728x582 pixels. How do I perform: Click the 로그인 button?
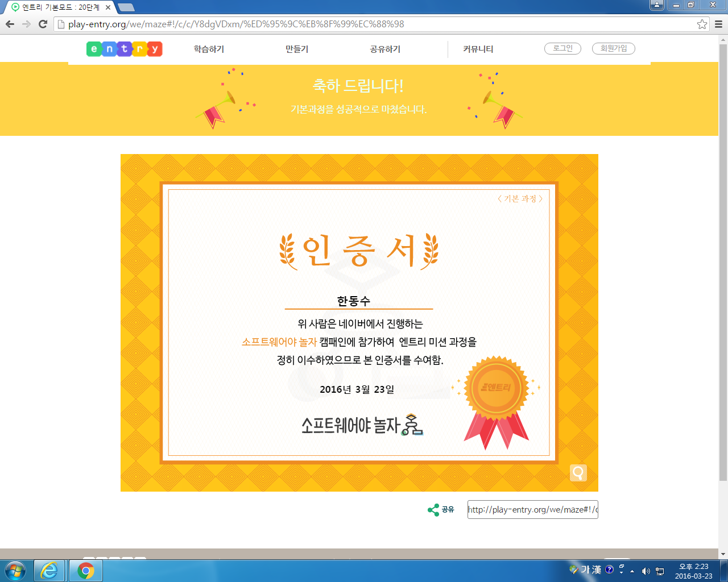click(562, 49)
